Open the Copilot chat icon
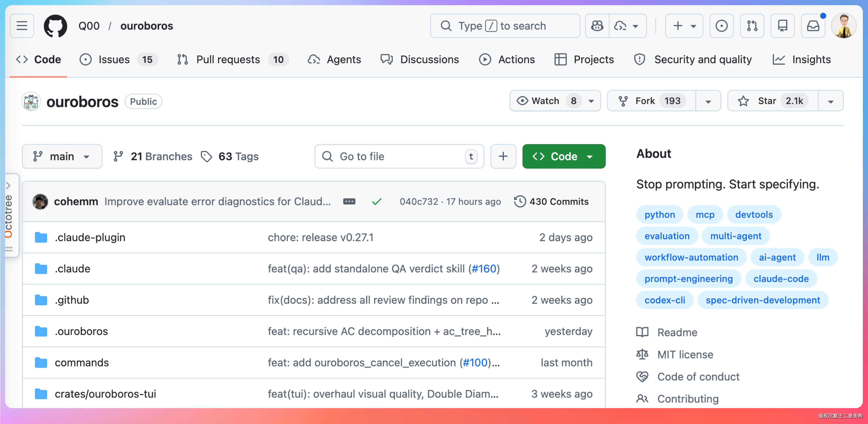The image size is (868, 424). click(x=597, y=26)
